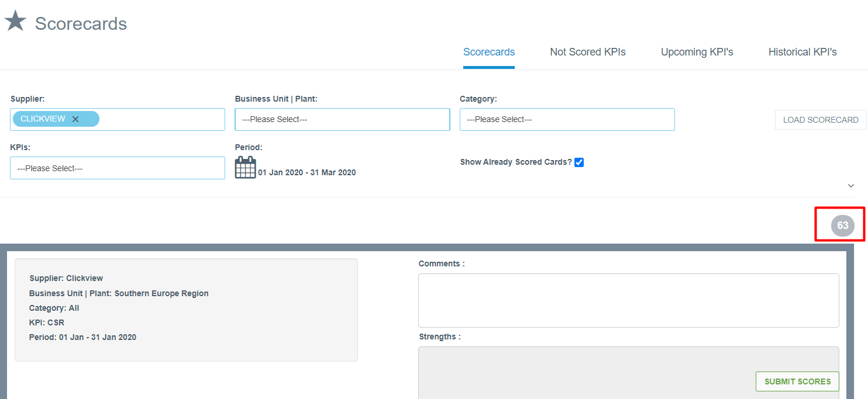
Task: Click the SUBMIT SCORES button
Action: [797, 381]
